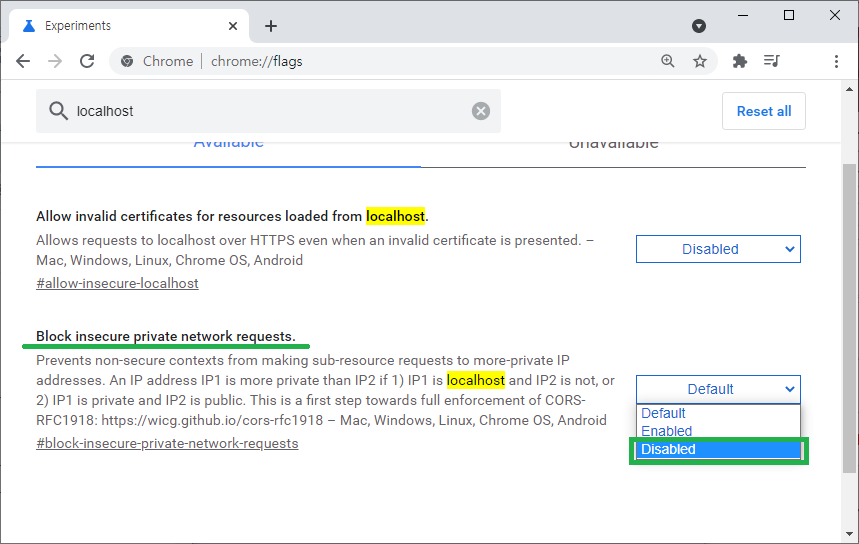Click the magnifier icon in the flags search box
Image resolution: width=859 pixels, height=544 pixels.
pos(58,111)
